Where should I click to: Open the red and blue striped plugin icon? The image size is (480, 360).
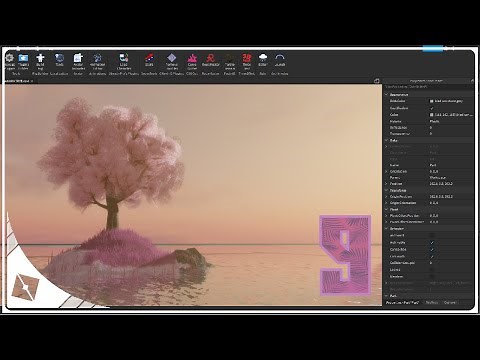149,57
